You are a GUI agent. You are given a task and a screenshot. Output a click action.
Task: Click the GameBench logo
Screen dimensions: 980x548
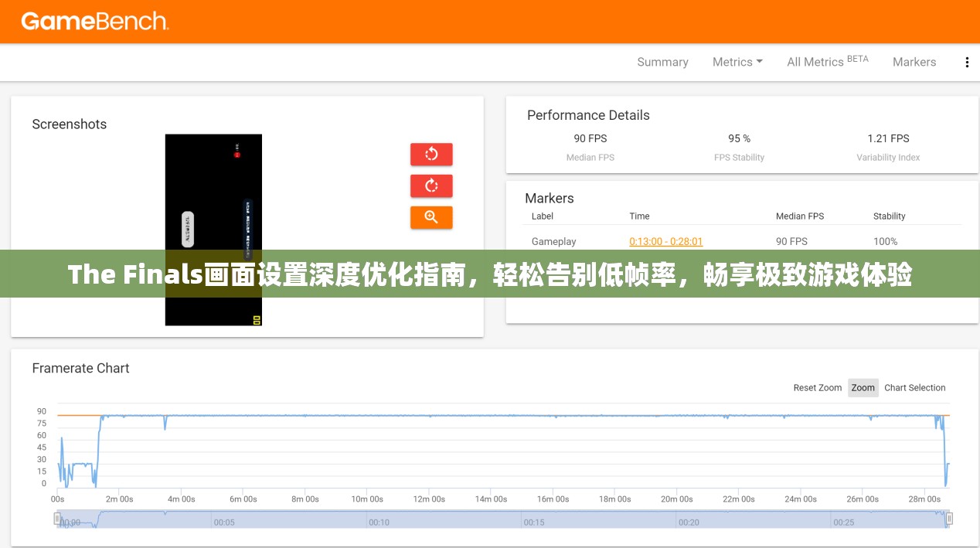94,21
